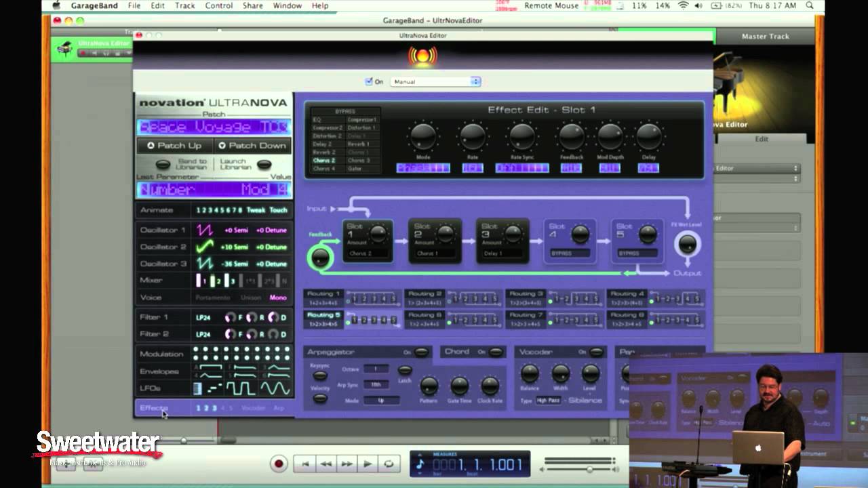This screenshot has height=488, width=868.
Task: Click the Mode knob in Effect Edit
Action: coord(423,137)
